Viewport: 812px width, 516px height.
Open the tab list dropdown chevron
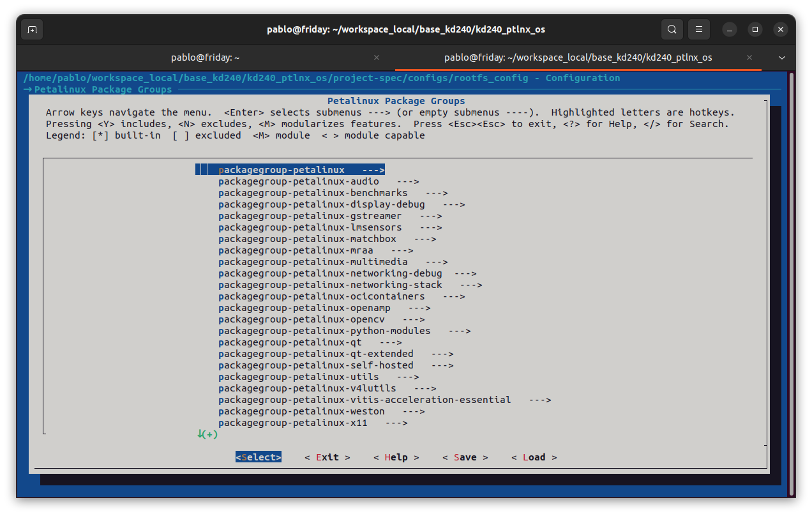click(x=782, y=57)
